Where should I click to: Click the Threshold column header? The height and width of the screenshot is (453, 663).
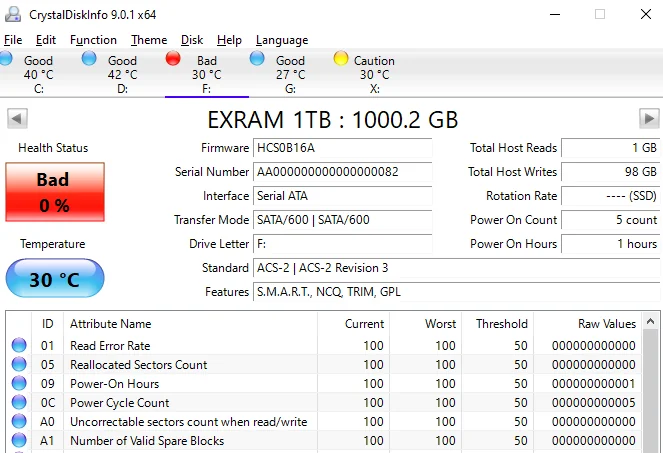(x=498, y=324)
